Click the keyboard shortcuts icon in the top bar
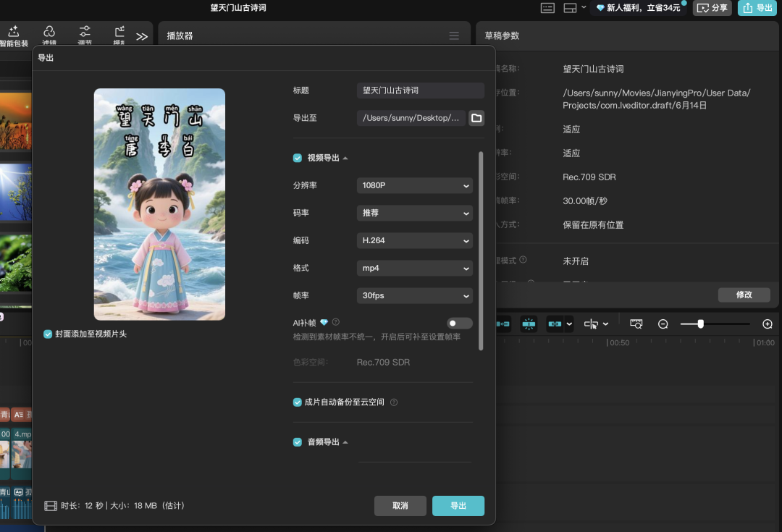Viewport: 782px width, 532px height. coord(548,8)
